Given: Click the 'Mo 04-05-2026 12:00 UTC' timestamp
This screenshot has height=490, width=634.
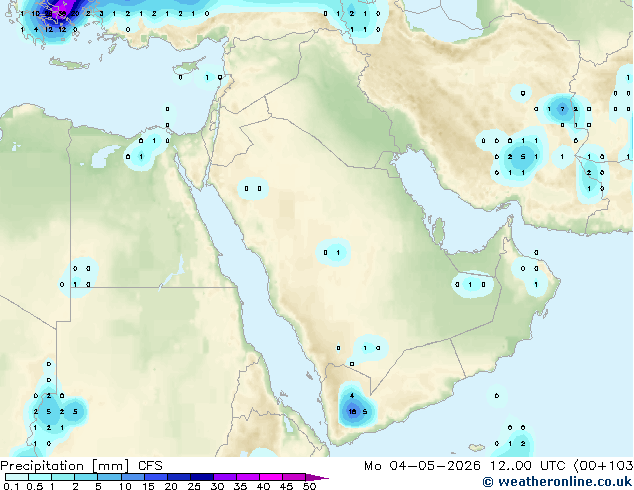Looking at the screenshot, I should [x=465, y=466].
